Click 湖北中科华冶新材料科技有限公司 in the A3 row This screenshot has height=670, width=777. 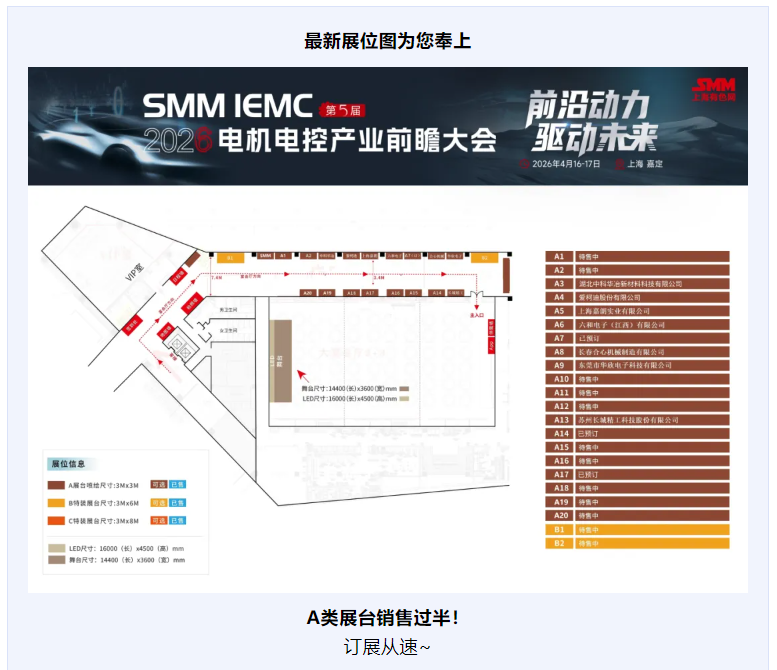630,284
